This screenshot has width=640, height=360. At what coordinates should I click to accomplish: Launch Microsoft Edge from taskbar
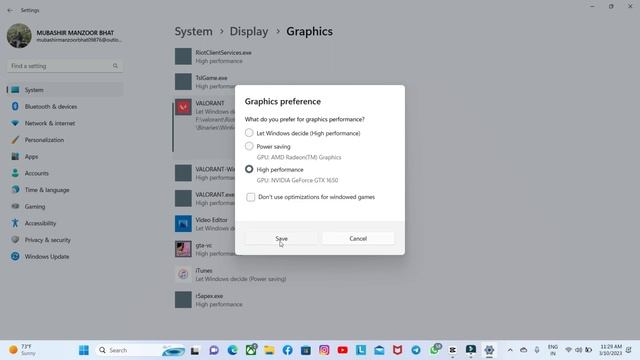point(232,350)
